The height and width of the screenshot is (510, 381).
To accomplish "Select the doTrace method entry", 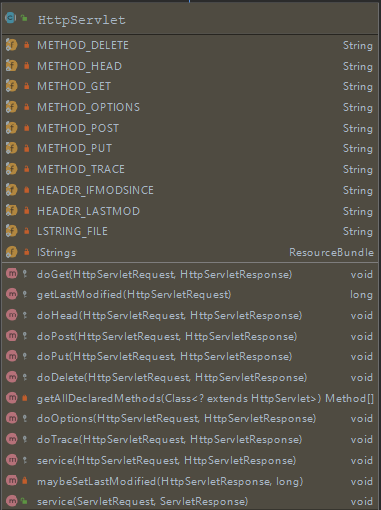I will coord(190,439).
